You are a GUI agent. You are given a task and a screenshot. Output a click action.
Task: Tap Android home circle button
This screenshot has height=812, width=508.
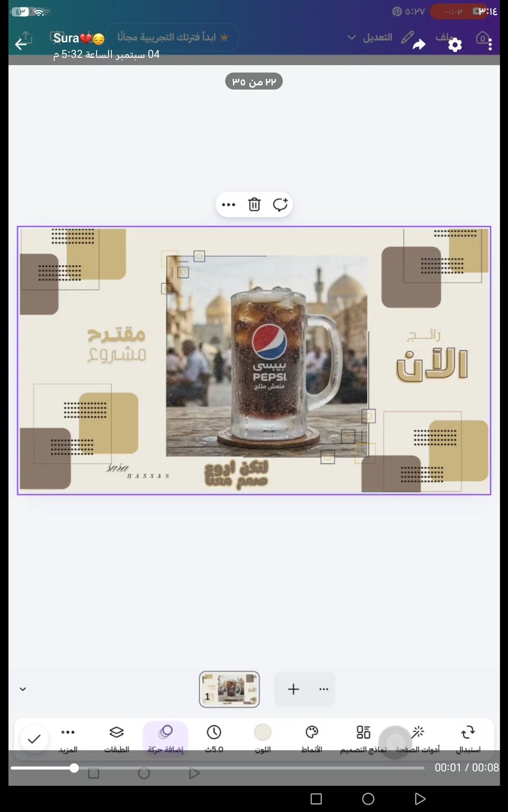coord(368,799)
